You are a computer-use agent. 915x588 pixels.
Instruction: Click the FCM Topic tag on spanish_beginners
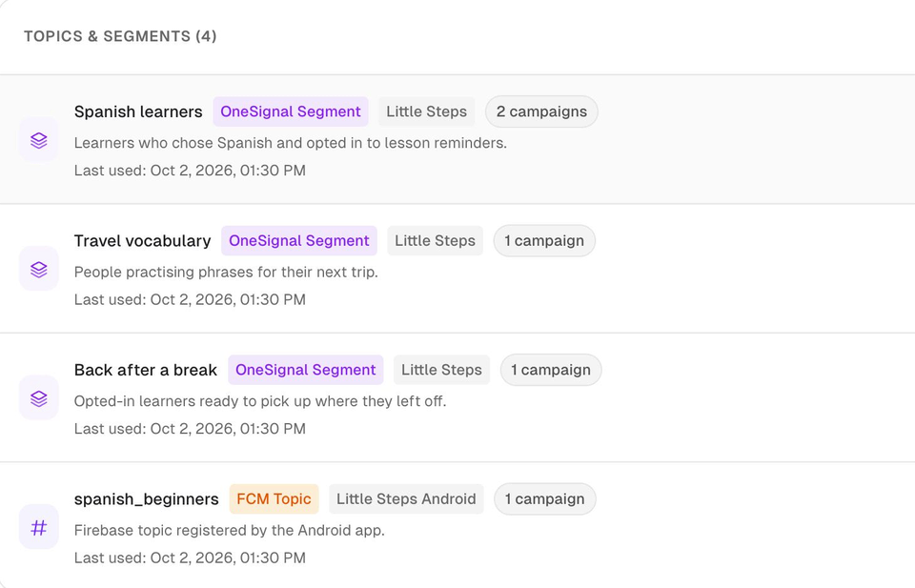click(274, 499)
